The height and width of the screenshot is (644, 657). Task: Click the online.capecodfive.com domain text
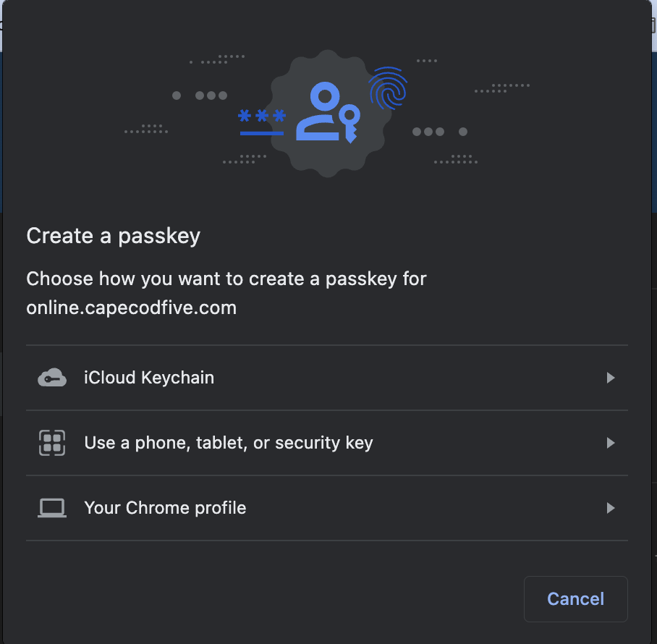click(x=131, y=308)
